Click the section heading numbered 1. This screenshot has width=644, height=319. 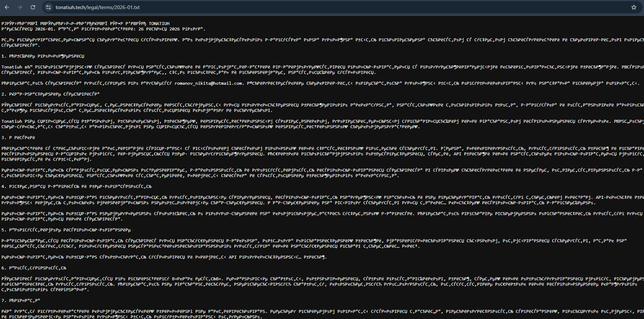coord(43,56)
